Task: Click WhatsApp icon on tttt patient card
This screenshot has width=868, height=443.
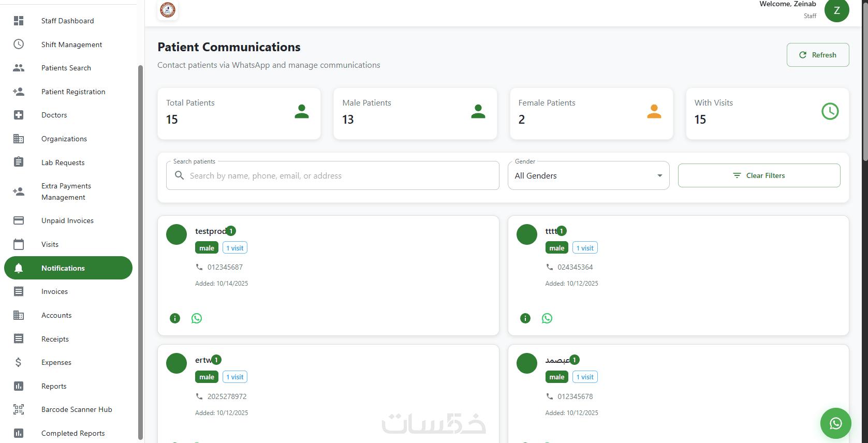Action: pos(547,318)
